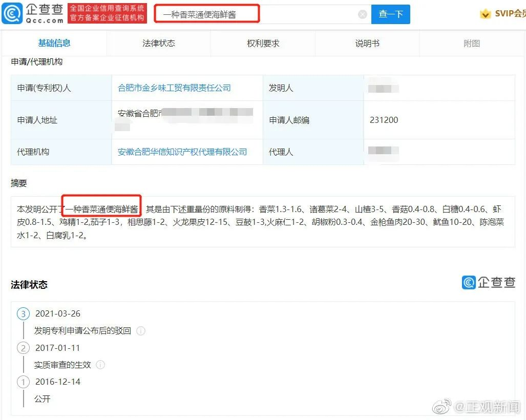Click the 法律状态 section heading

(x=29, y=285)
